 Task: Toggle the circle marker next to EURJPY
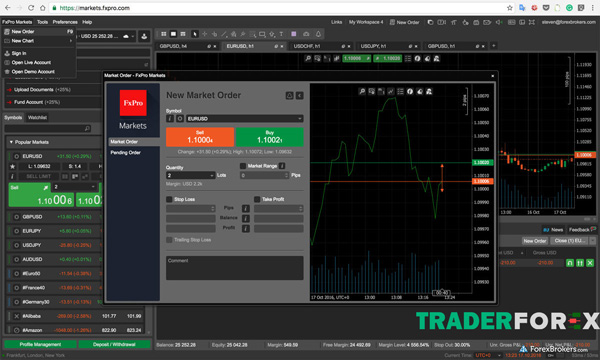(x=16, y=231)
